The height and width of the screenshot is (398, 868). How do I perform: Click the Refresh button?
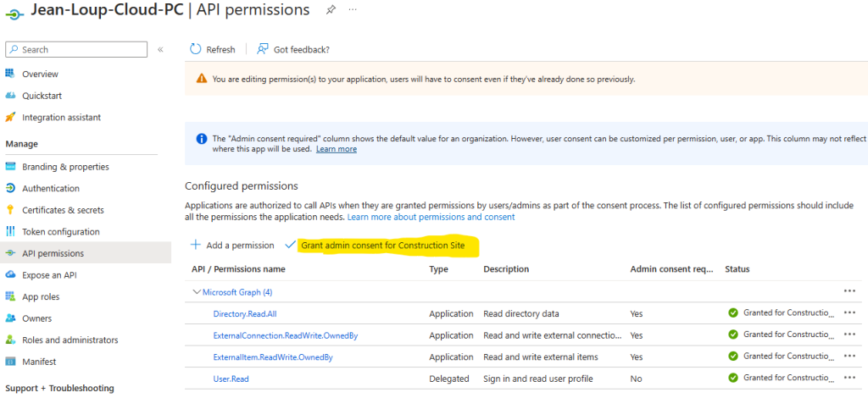213,49
